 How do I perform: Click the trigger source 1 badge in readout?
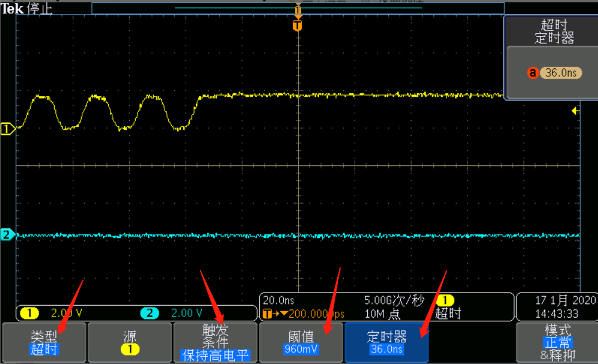tap(445, 300)
